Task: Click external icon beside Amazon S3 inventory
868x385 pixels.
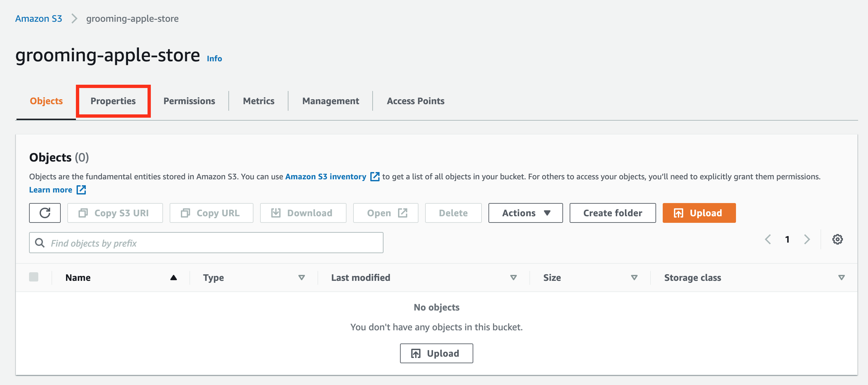Action: coord(374,177)
